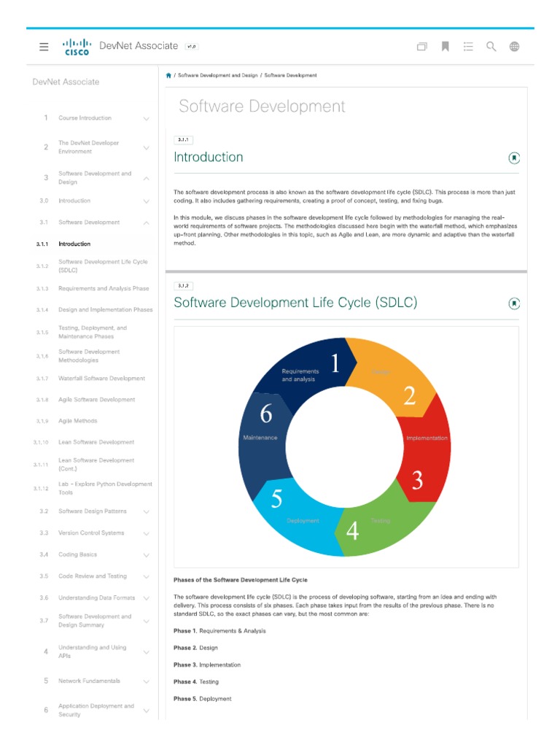This screenshot has width=560, height=747.
Task: Open Software Development Life Cycle (SDLC) sidebar item
Action: click(103, 266)
